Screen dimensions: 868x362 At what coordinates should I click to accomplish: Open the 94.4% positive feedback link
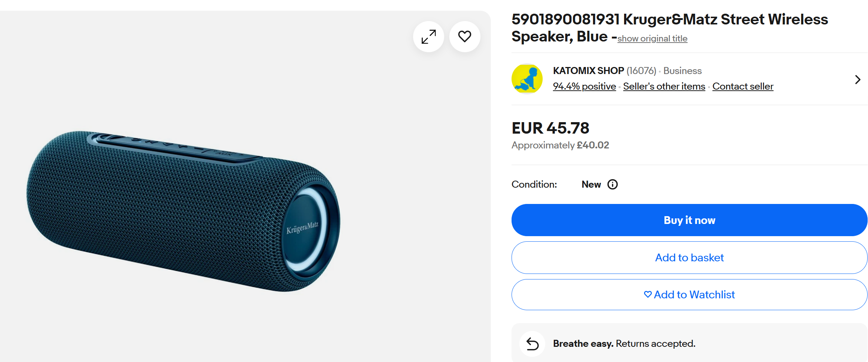[x=584, y=87]
